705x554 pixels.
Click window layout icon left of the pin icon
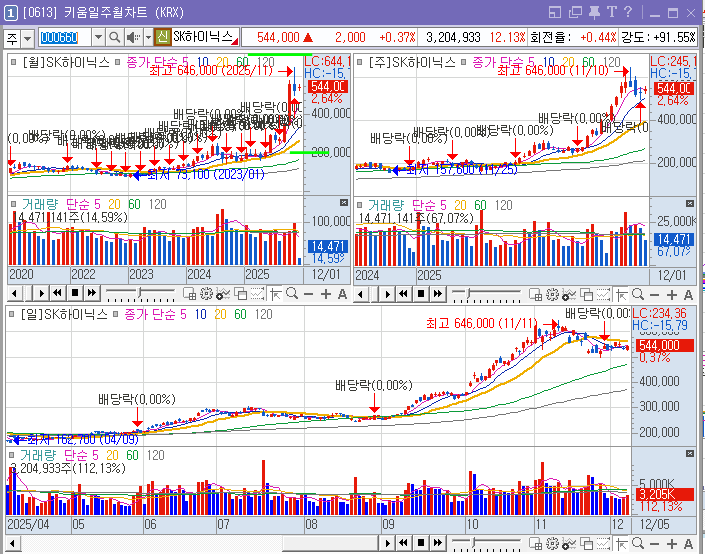click(576, 12)
